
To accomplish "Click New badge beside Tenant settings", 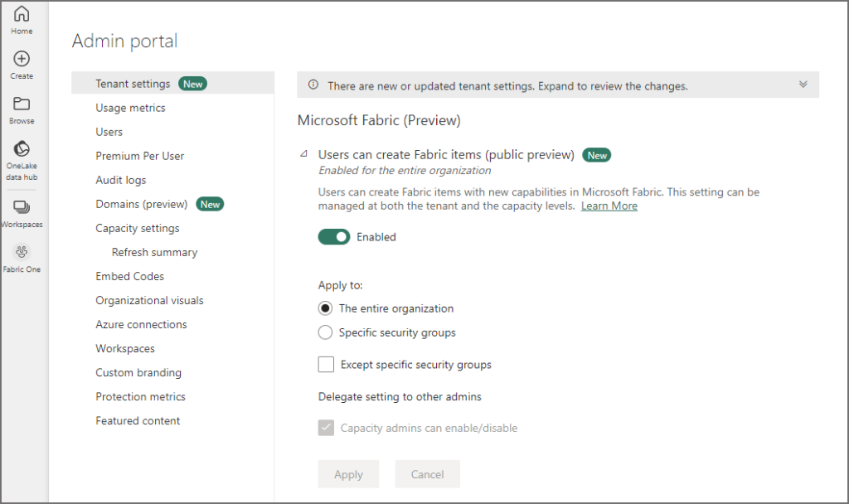I will (192, 84).
